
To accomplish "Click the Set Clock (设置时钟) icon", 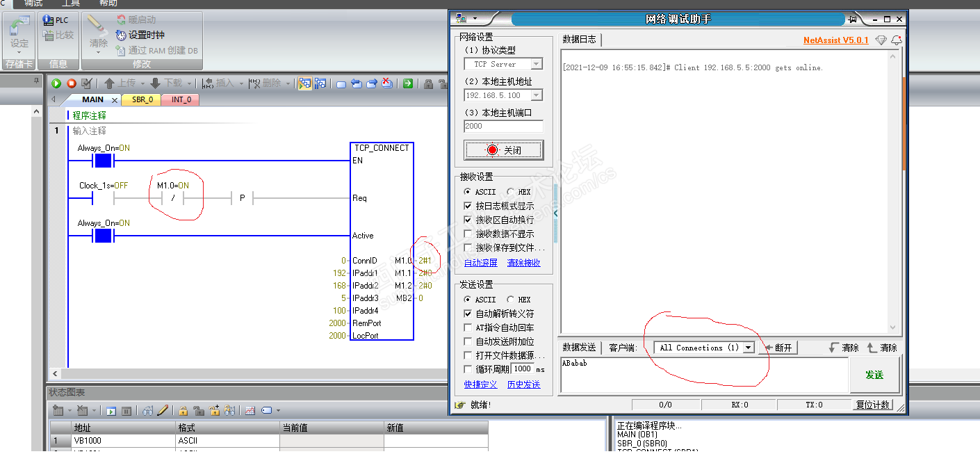I will pos(121,35).
